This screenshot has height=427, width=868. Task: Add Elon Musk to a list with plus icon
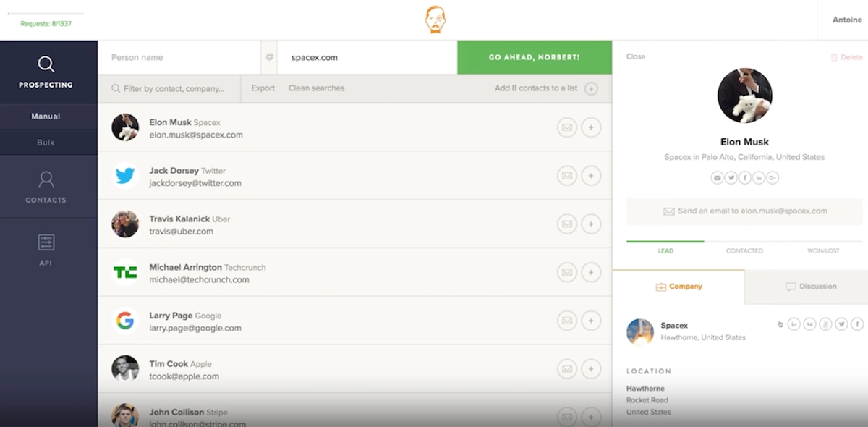pyautogui.click(x=591, y=127)
